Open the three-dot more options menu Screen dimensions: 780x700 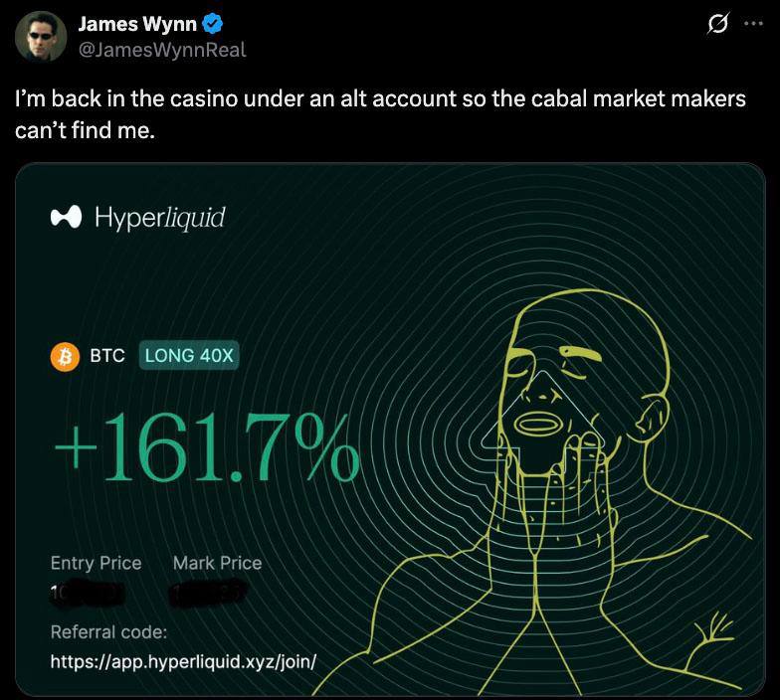[754, 24]
